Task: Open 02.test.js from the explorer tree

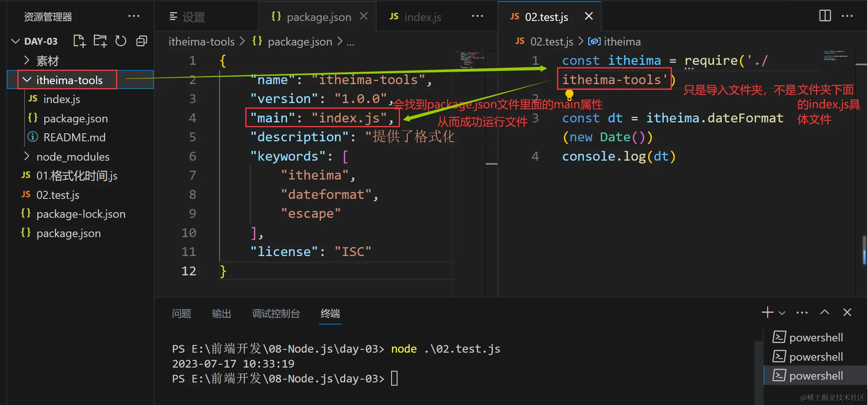Action: [x=58, y=195]
